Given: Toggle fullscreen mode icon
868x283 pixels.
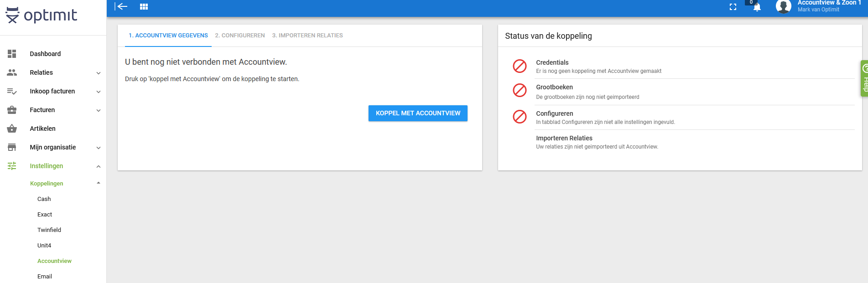Looking at the screenshot, I should [x=733, y=7].
